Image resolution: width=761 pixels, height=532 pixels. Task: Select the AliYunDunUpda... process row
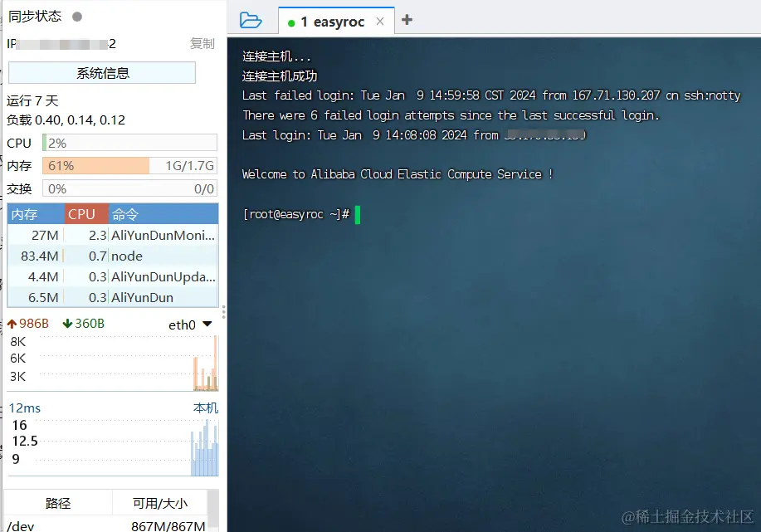coord(113,276)
